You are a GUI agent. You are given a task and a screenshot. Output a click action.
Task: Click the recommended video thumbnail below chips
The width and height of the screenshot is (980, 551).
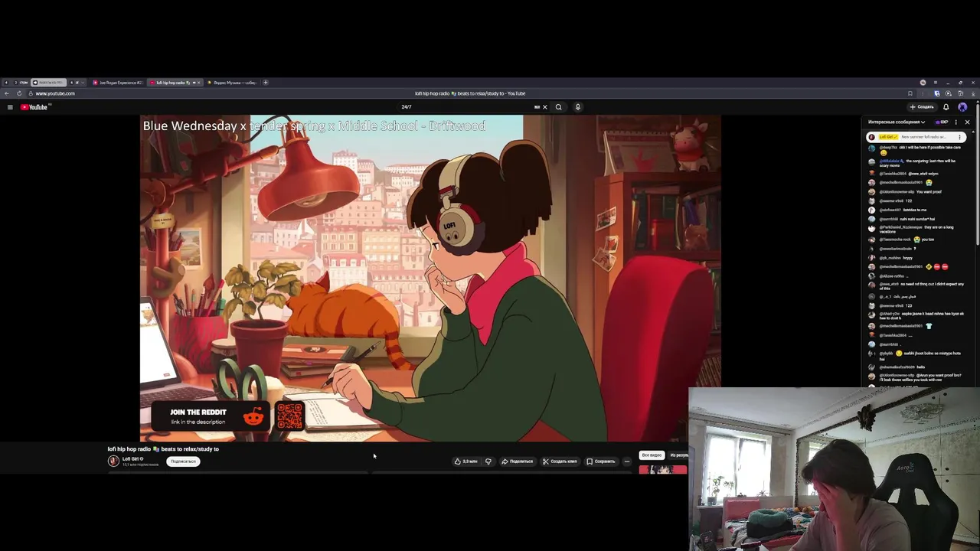(x=663, y=469)
